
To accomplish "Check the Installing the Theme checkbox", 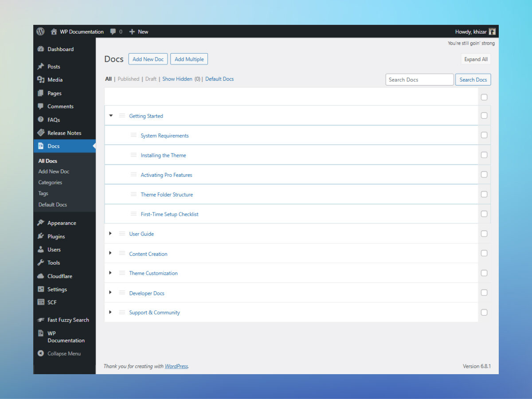I will tap(484, 155).
